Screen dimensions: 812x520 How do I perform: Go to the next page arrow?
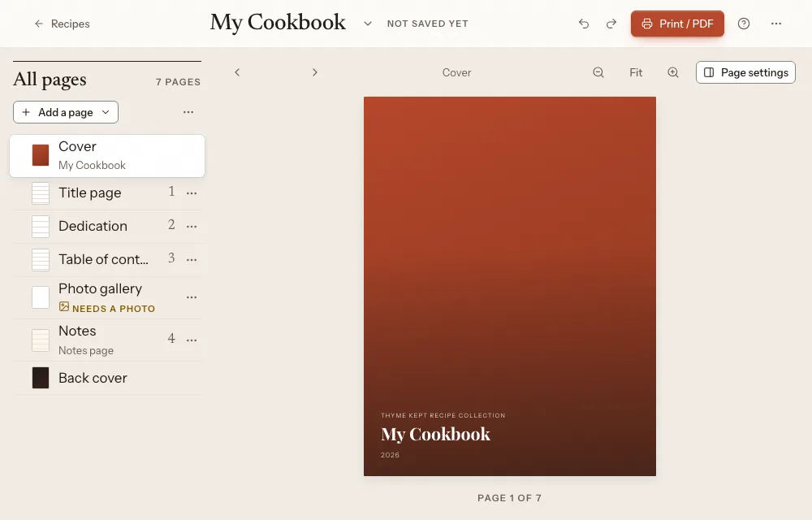315,72
